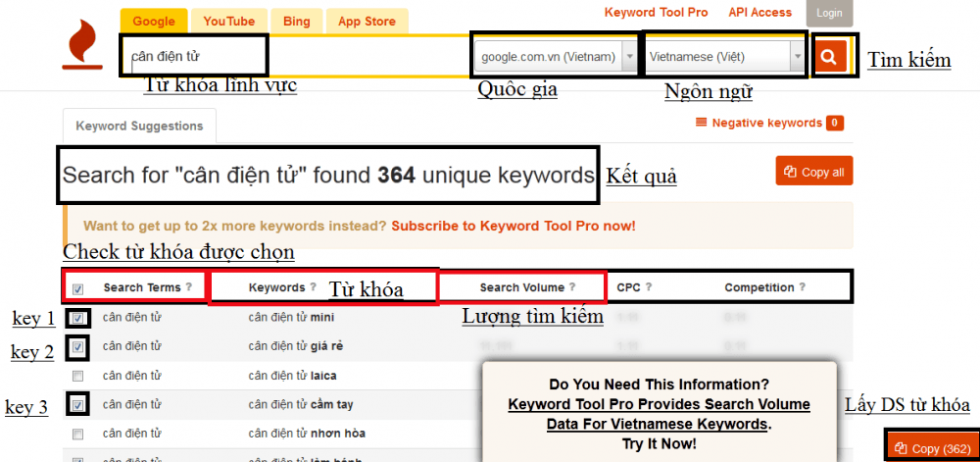
Task: Click the keyword search input field
Action: pyautogui.click(x=294, y=57)
